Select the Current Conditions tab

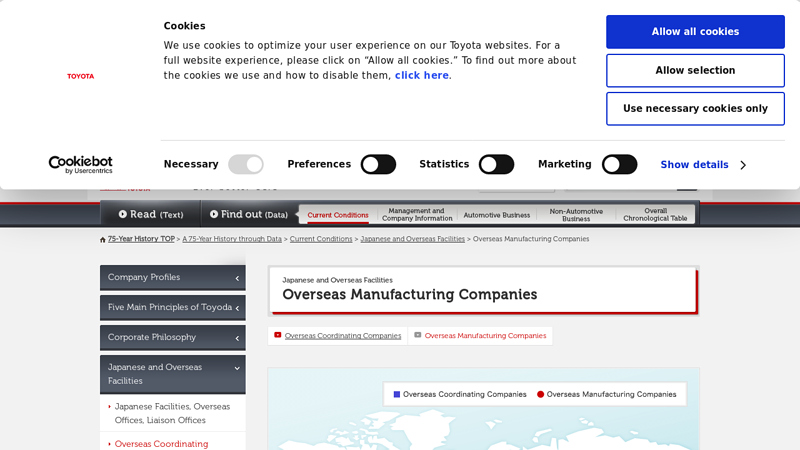click(x=338, y=215)
